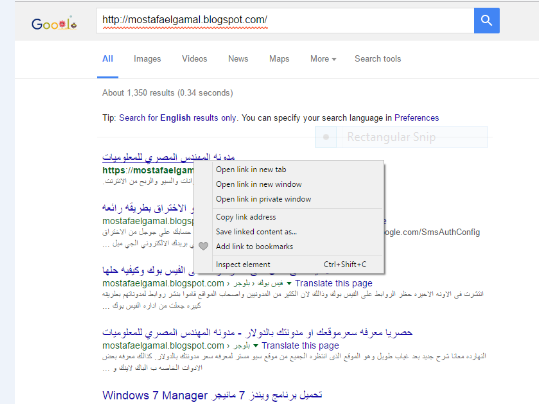The image size is (539, 404).
Task: Click Translate this page on fourth result
Action: pos(300,346)
